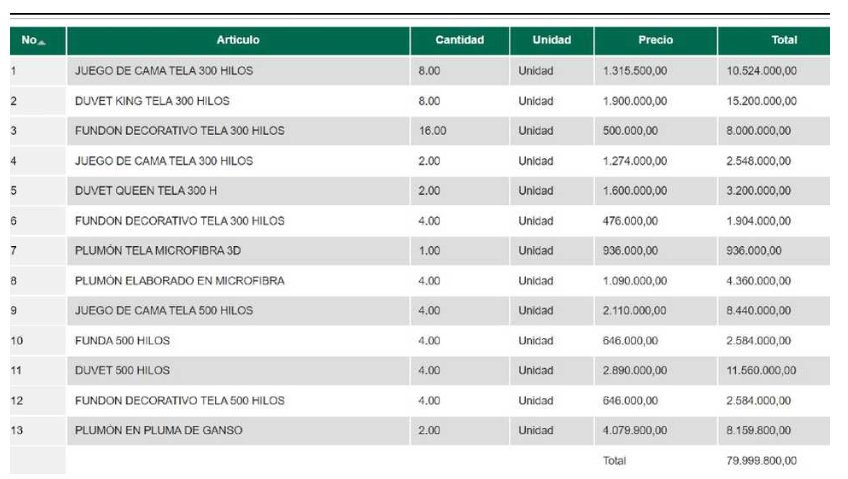Viewport: 848px width, 479px height.
Task: Click total 2.548.000,00 in row 4
Action: coord(759,161)
